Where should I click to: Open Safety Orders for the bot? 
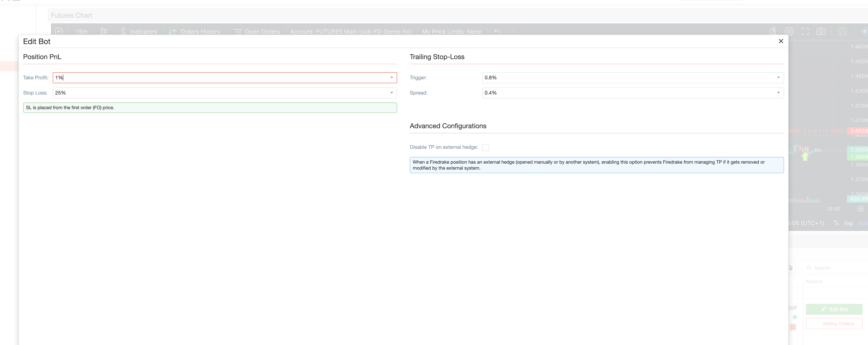pos(834,323)
